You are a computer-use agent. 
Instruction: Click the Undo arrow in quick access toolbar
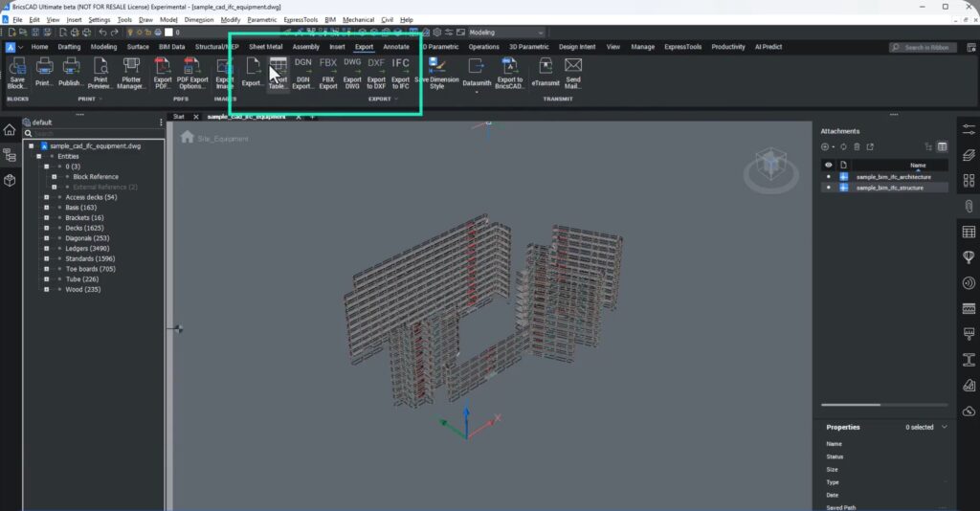click(x=102, y=33)
